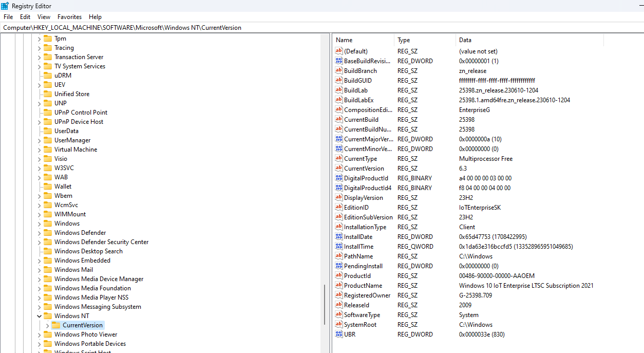Viewport: 644px width, 353px height.
Task: Expand the Windows Media Foundation key
Action: (x=39, y=288)
